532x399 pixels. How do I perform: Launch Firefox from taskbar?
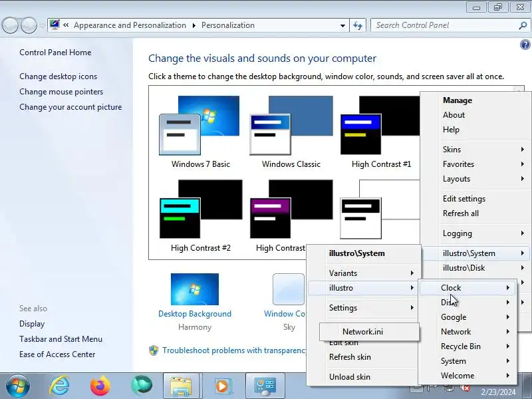100,386
